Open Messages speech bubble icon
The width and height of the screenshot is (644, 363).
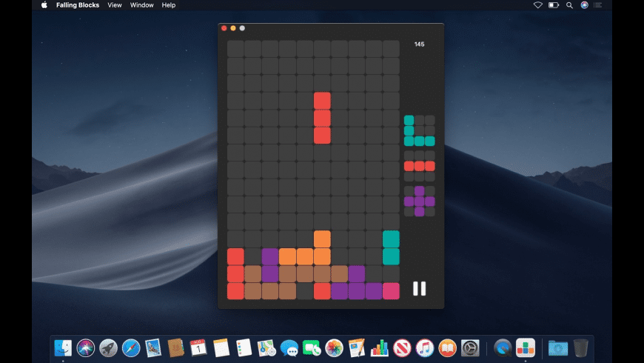pos(289,348)
